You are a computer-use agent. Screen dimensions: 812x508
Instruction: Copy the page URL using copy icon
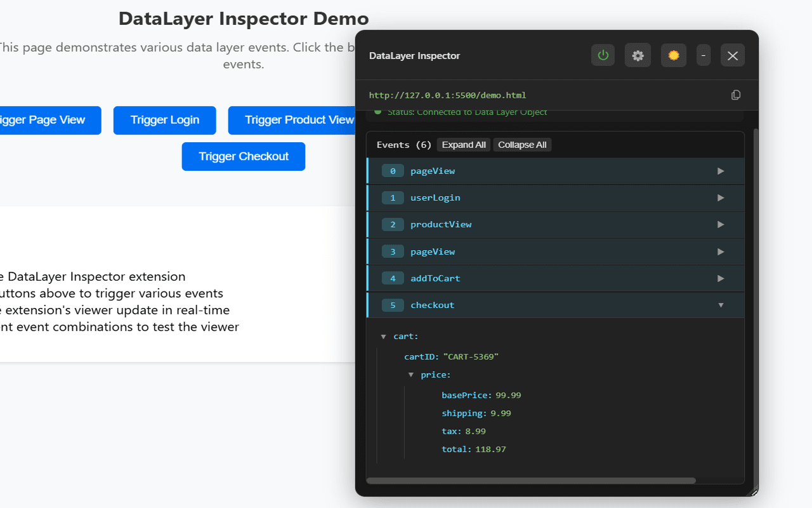(x=735, y=94)
